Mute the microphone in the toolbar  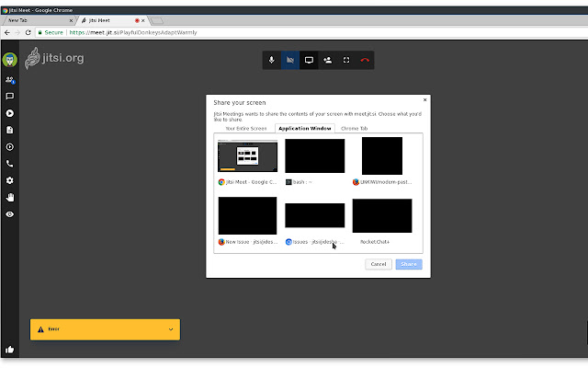click(x=272, y=60)
